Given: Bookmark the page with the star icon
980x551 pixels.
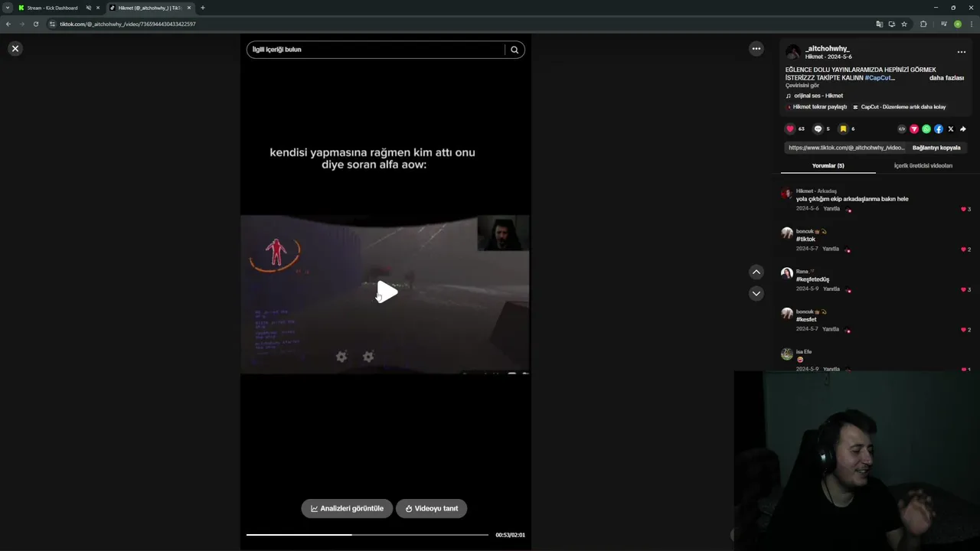Looking at the screenshot, I should point(904,24).
